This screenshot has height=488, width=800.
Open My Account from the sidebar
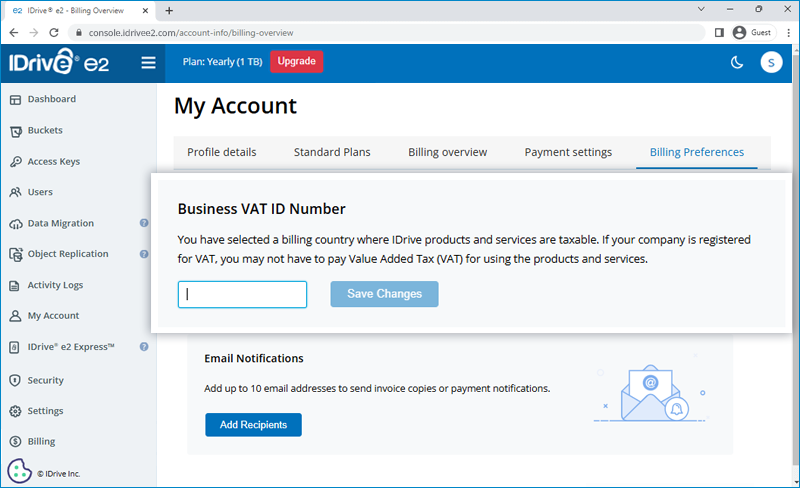[x=53, y=315]
